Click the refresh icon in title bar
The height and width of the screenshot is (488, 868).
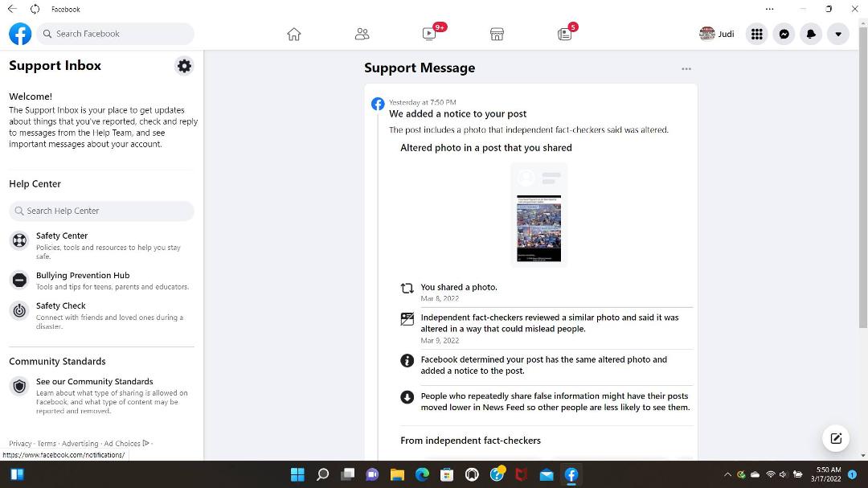(35, 9)
